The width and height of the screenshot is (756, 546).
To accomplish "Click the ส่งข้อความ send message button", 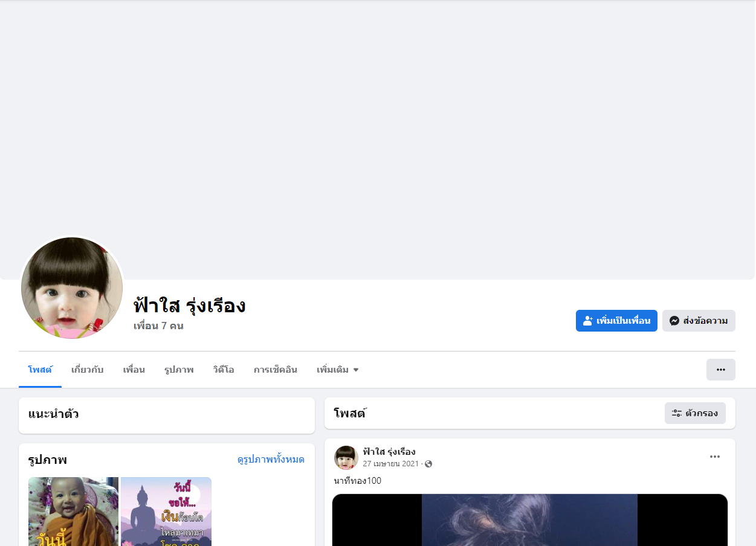I will pos(699,321).
